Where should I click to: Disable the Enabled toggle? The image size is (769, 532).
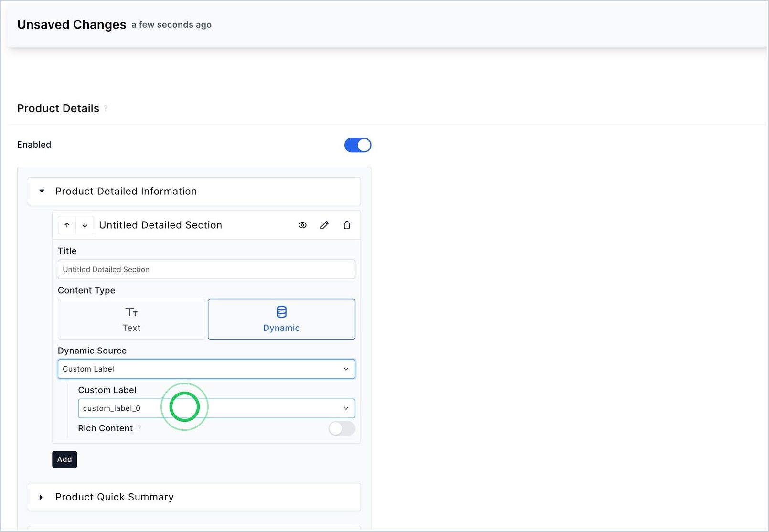coord(358,145)
